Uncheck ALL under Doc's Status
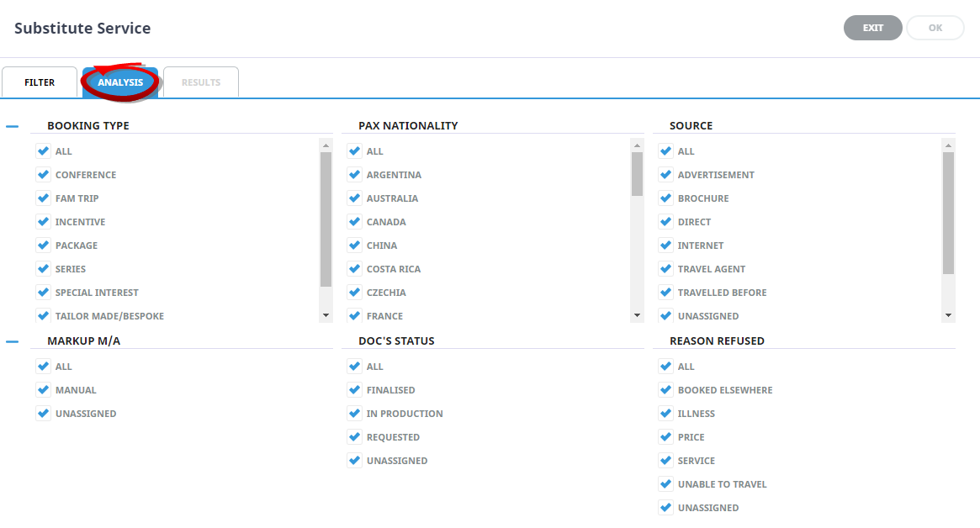 [x=354, y=367]
